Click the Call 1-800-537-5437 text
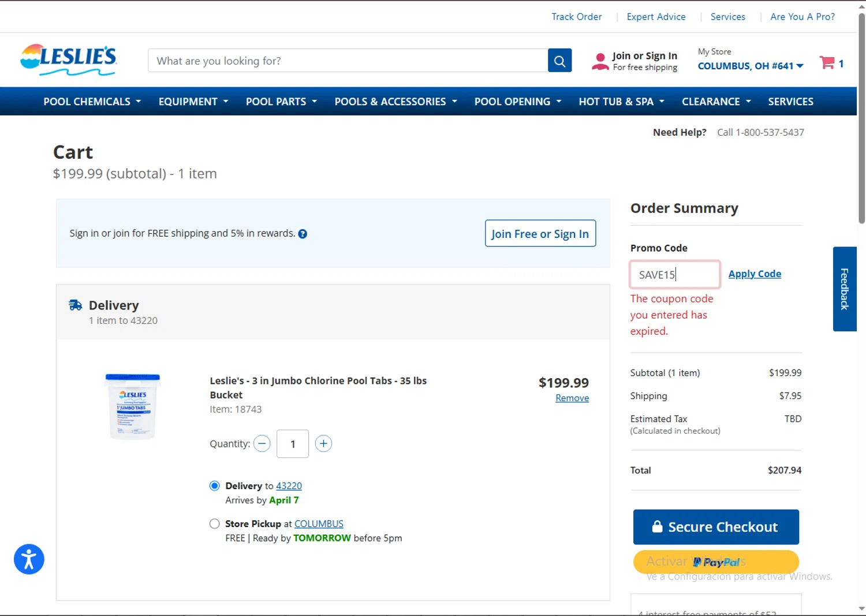Viewport: 866px width, 616px height. tap(760, 132)
